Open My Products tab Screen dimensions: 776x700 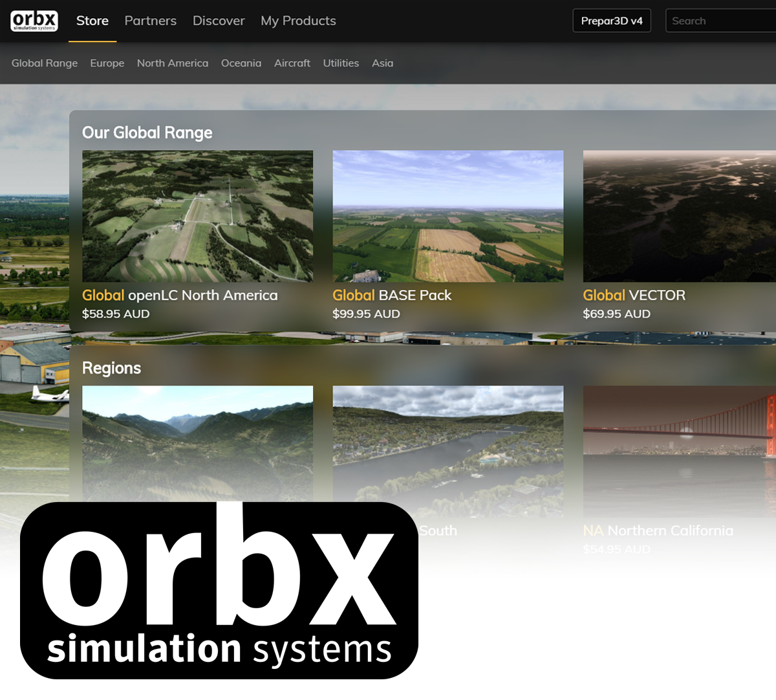[x=298, y=21]
